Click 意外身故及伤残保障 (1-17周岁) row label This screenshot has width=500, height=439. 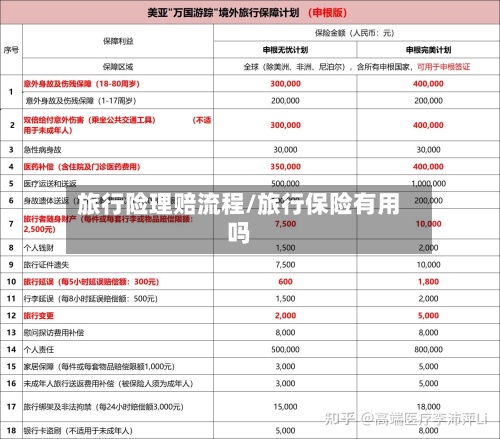81,101
